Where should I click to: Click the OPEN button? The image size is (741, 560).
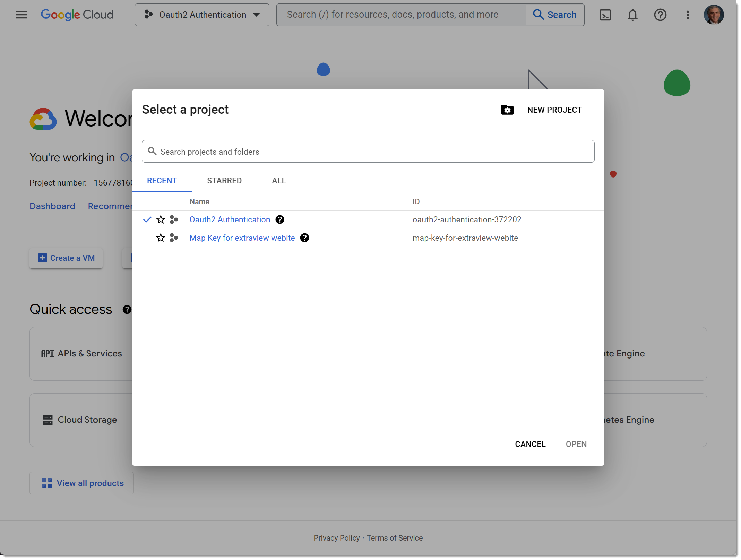coord(576,444)
